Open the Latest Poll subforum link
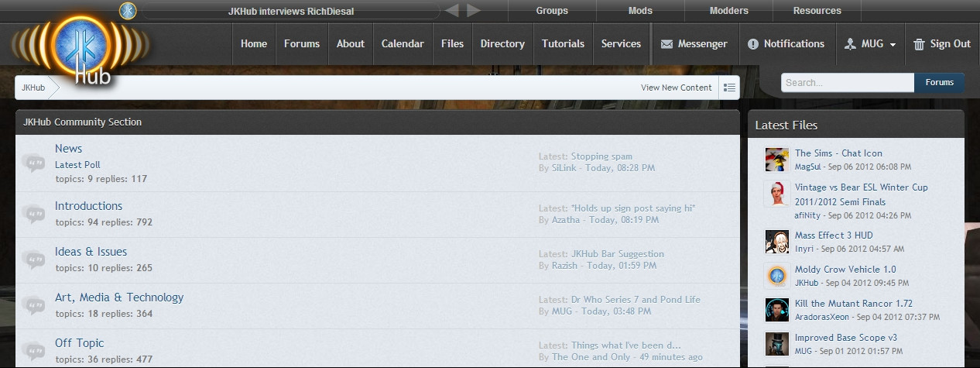The width and height of the screenshot is (980, 368). click(77, 165)
